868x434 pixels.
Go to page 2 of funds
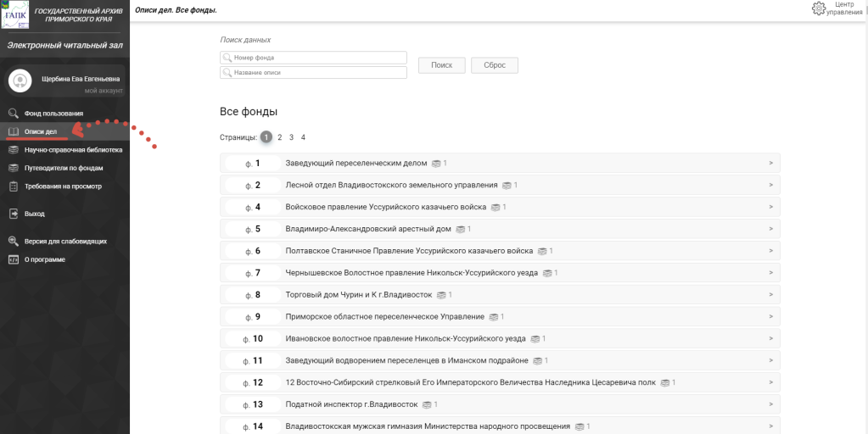[x=279, y=137]
